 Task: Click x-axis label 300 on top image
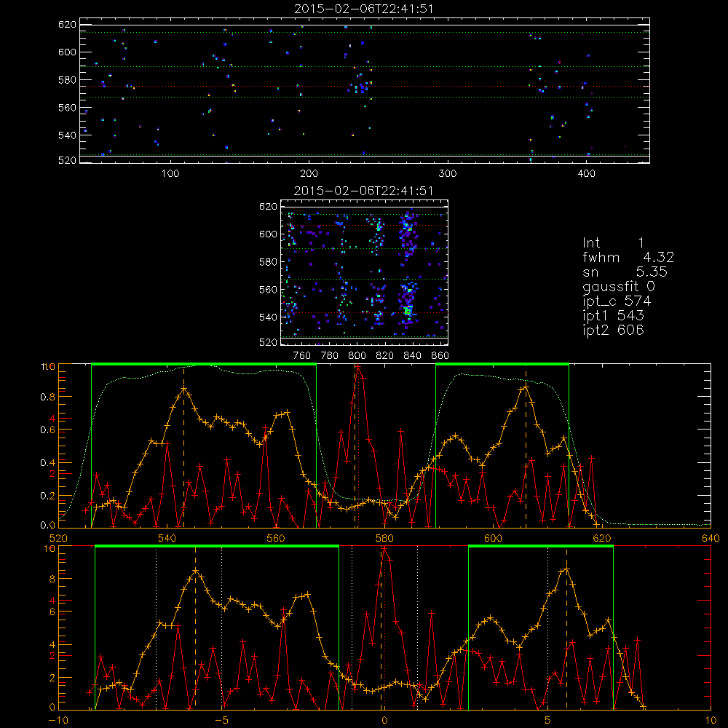(448, 174)
